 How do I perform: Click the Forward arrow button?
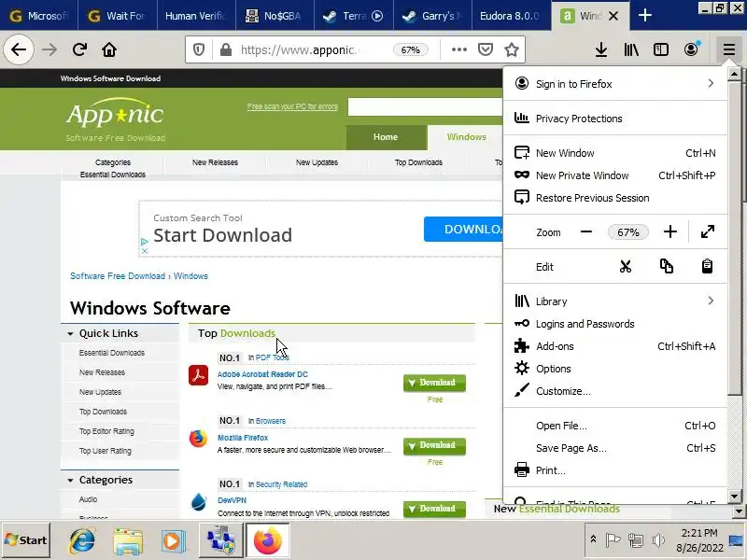coord(49,49)
